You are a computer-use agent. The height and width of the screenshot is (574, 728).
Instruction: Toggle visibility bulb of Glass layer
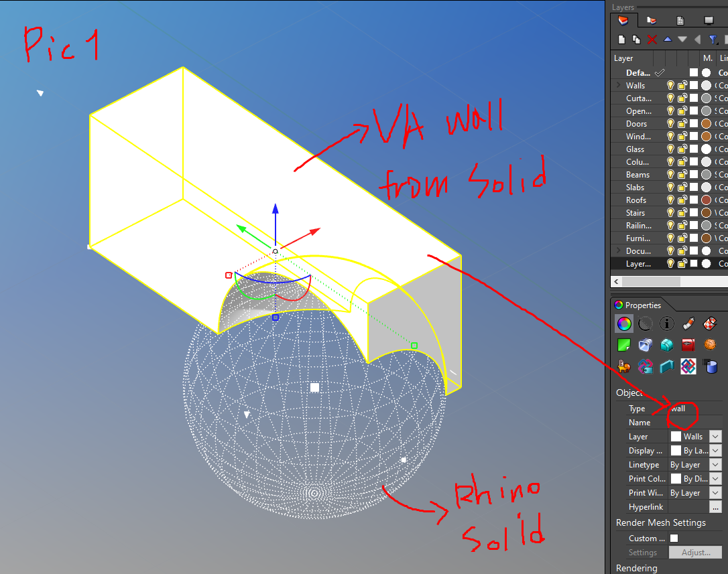tap(670, 149)
